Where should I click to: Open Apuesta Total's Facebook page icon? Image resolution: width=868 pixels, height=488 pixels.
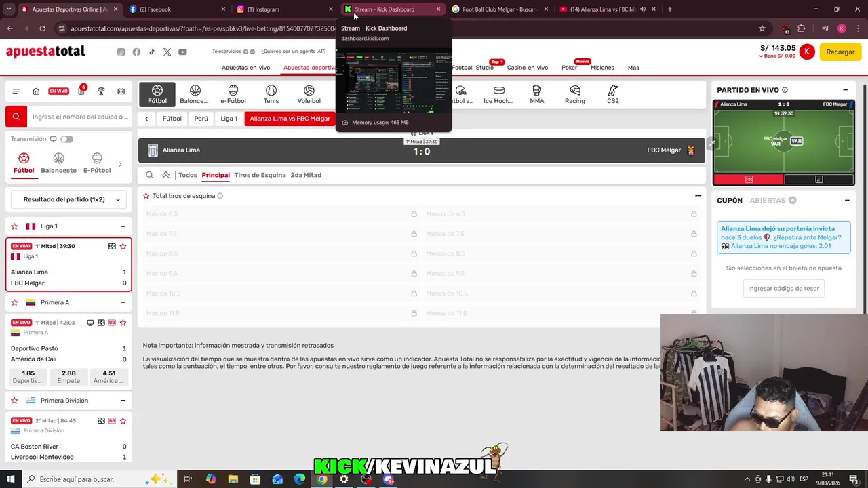pos(136,52)
